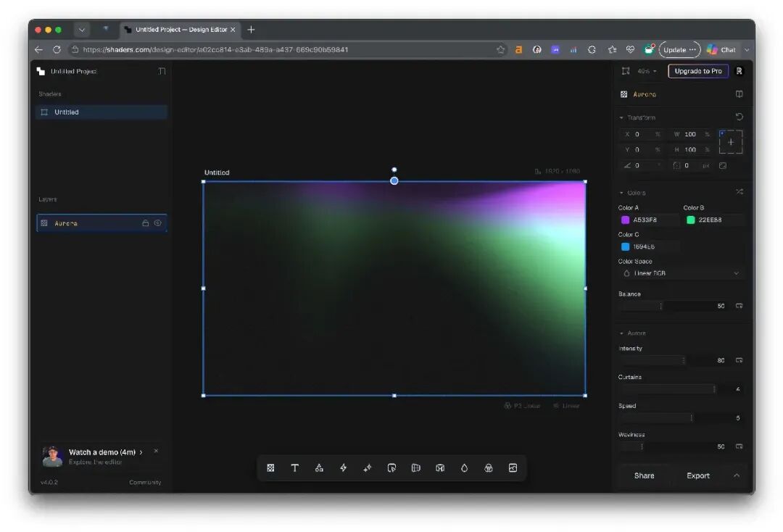This screenshot has width=783, height=532.
Task: Open the zoom level dropdown
Action: [647, 71]
